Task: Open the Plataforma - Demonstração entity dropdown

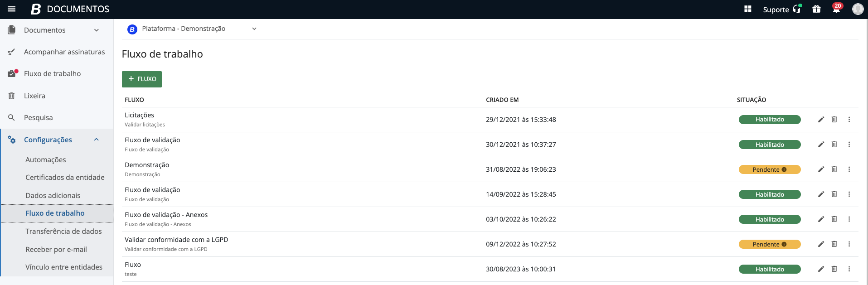Action: (x=254, y=29)
